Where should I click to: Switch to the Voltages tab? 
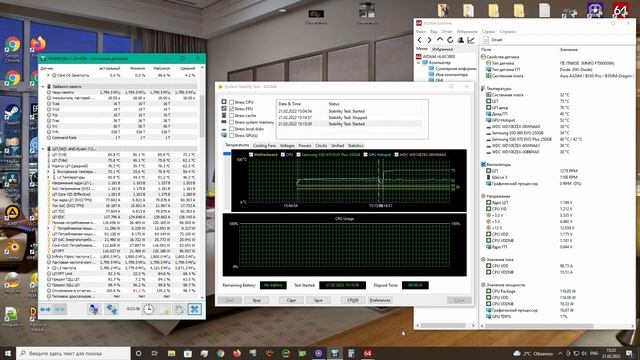coord(287,145)
